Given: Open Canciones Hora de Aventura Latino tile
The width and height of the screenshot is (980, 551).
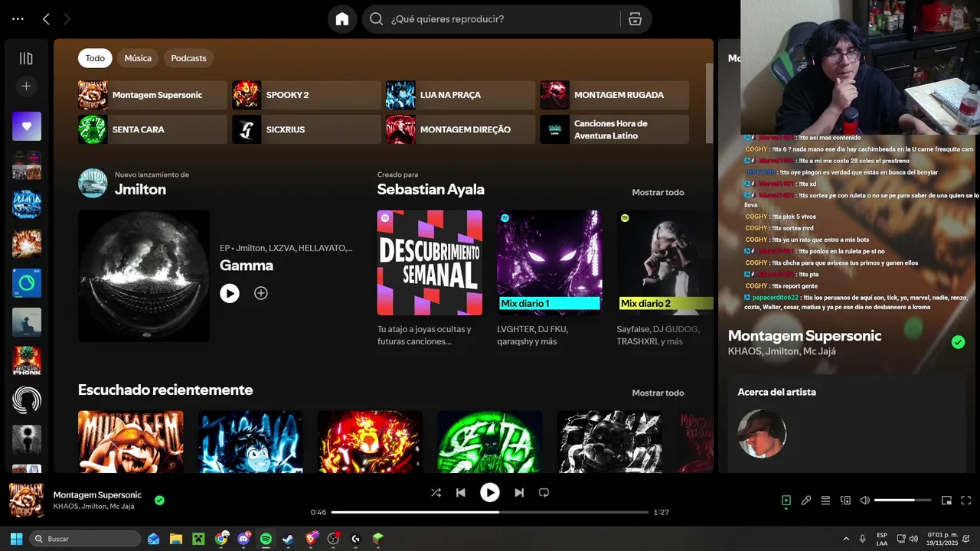Looking at the screenshot, I should tap(614, 129).
